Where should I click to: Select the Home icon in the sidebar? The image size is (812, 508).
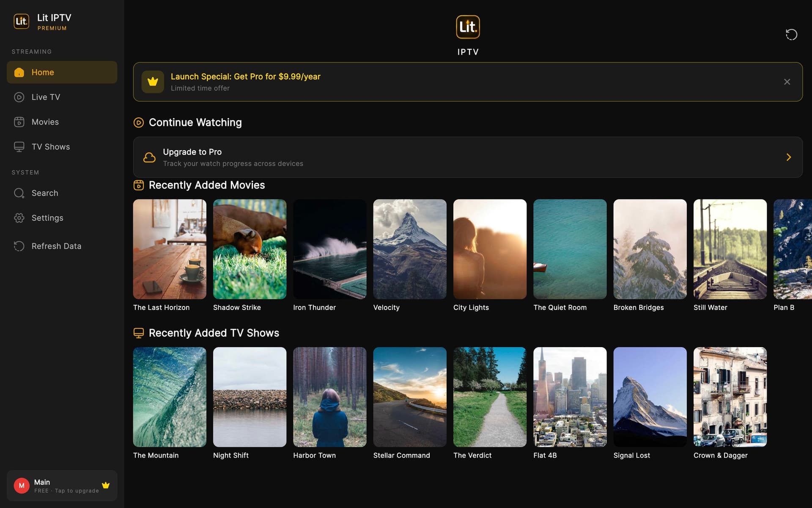19,72
